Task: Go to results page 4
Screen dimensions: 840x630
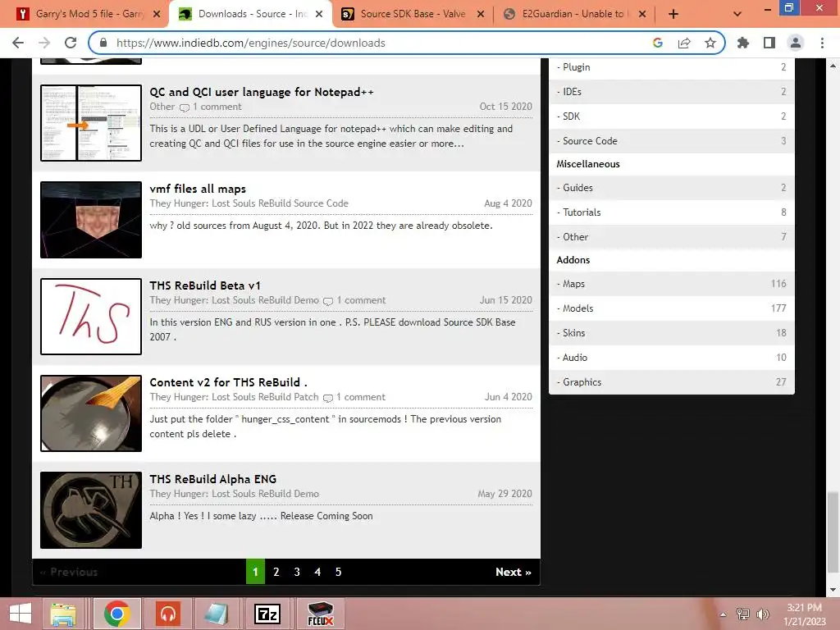Action: click(317, 572)
